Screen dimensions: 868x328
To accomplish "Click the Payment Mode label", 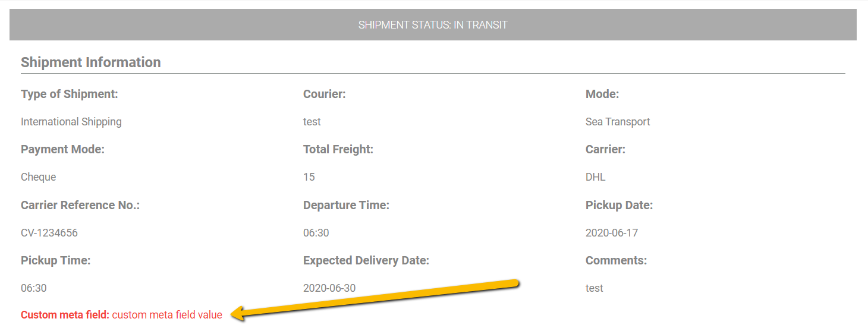I will tap(62, 150).
